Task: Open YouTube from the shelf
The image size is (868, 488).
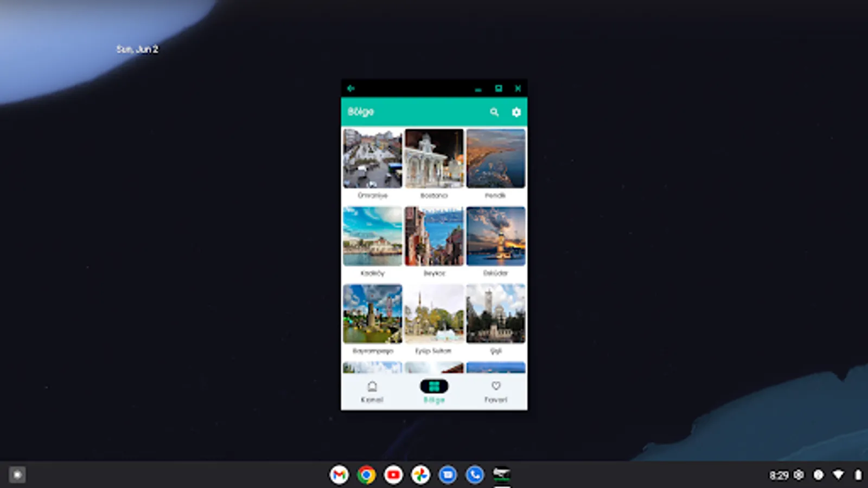Action: [393, 474]
